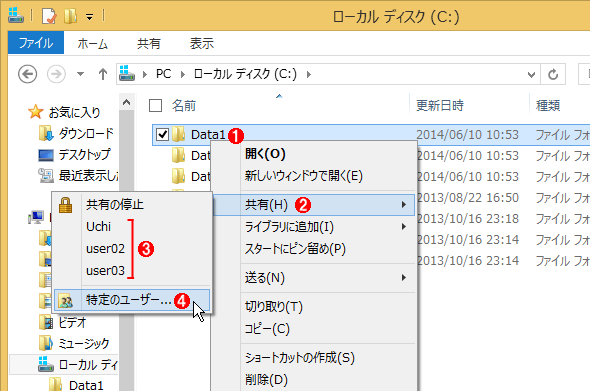Open the Quick Access Toolbar customize dropdown

tap(90, 17)
